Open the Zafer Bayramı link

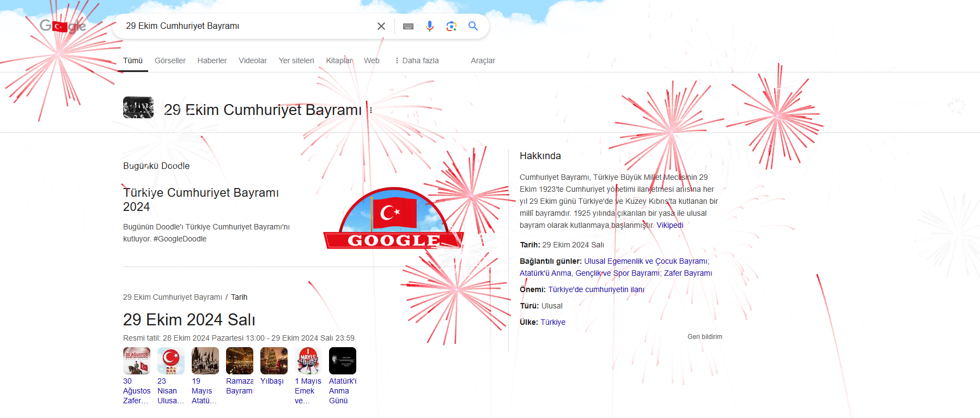(688, 273)
